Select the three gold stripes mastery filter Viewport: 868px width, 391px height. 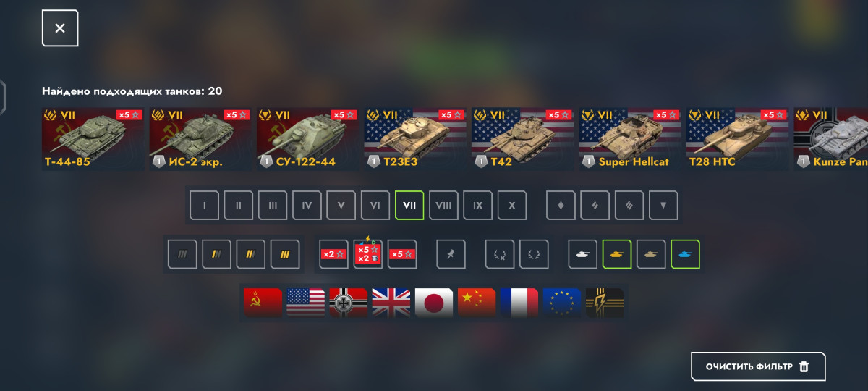pyautogui.click(x=285, y=254)
